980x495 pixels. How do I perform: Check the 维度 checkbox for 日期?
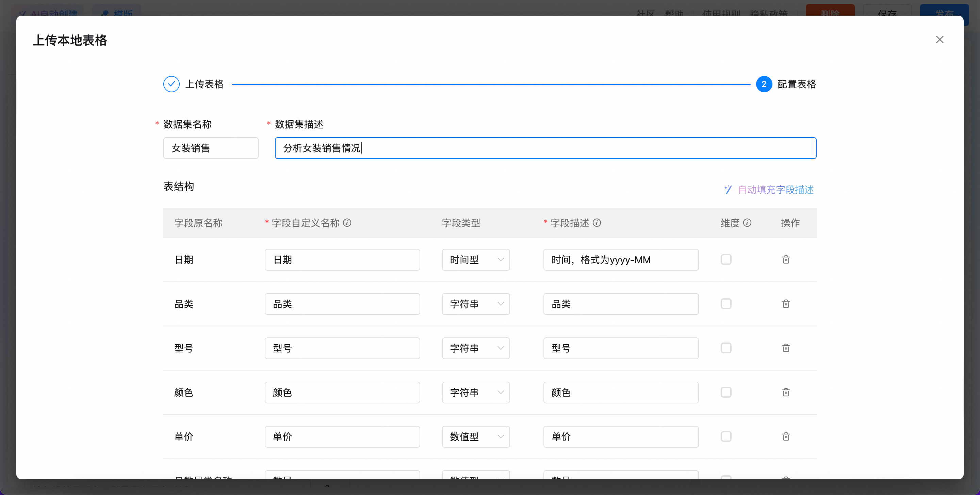pos(726,259)
